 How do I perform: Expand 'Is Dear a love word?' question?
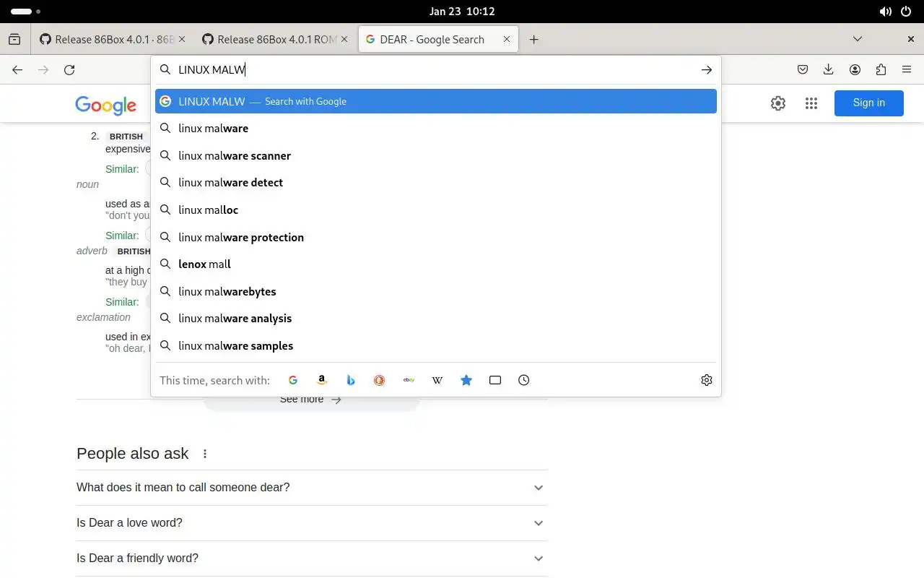pos(312,523)
